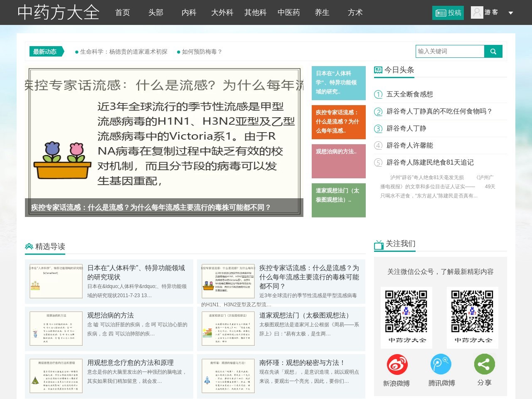Image resolution: width=532 pixels, height=399 pixels.
Task: Open the 生命科学：杨德贵的道家遁术初探 link
Action: click(x=123, y=52)
